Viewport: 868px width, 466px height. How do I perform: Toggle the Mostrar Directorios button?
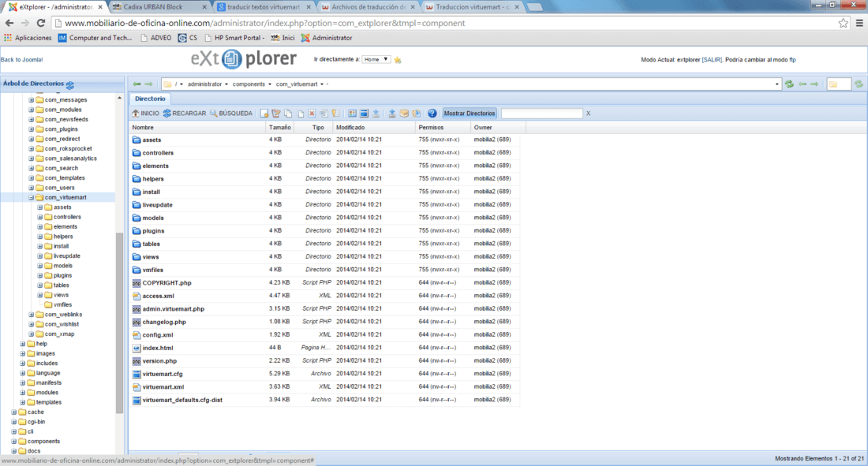470,114
